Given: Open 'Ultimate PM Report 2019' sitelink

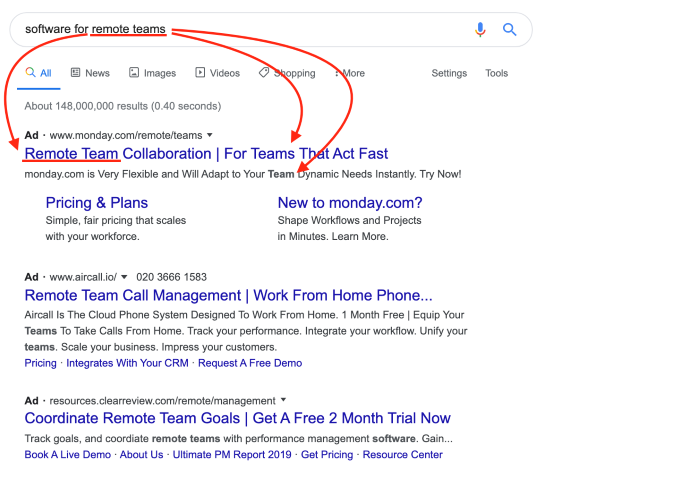Looking at the screenshot, I should coord(232,455).
